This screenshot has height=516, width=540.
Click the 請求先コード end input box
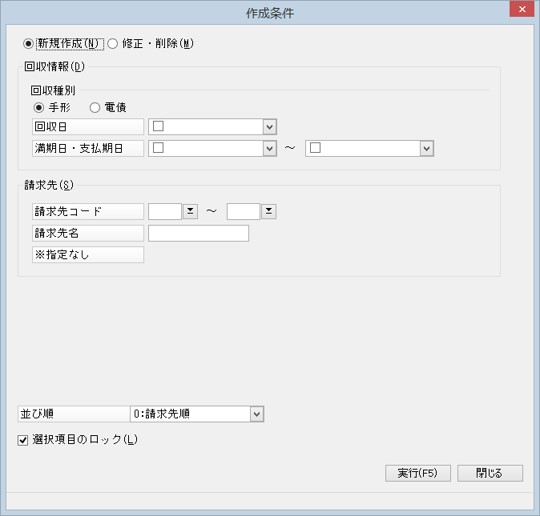coord(243,211)
